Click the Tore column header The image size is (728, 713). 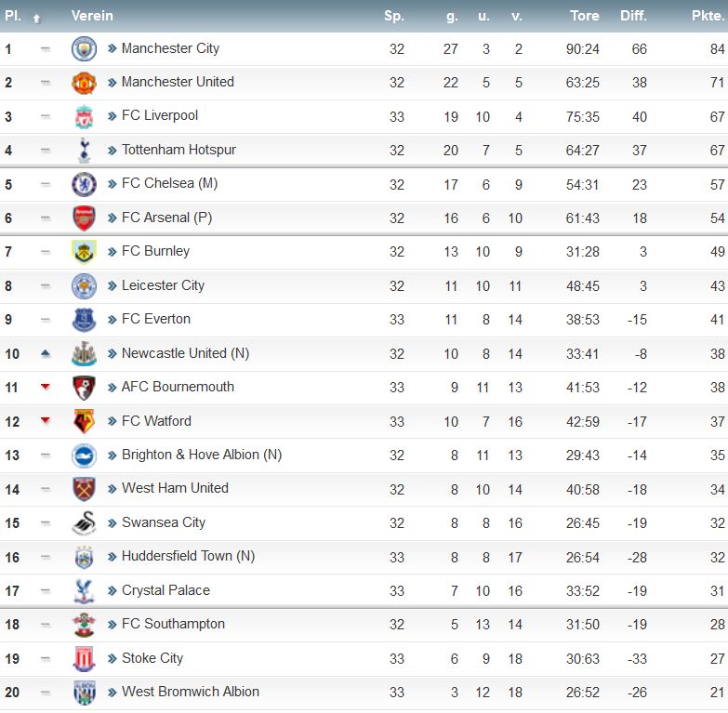[x=585, y=16]
